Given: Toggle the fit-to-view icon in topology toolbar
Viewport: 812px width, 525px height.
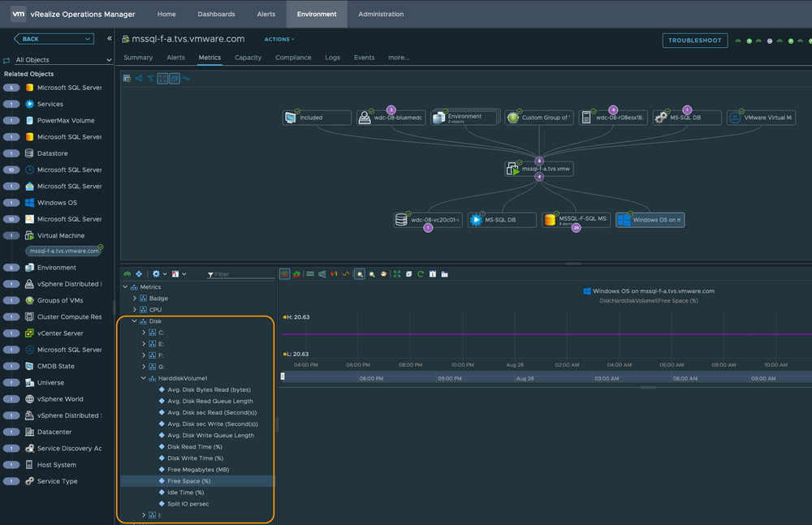Looking at the screenshot, I should [162, 78].
